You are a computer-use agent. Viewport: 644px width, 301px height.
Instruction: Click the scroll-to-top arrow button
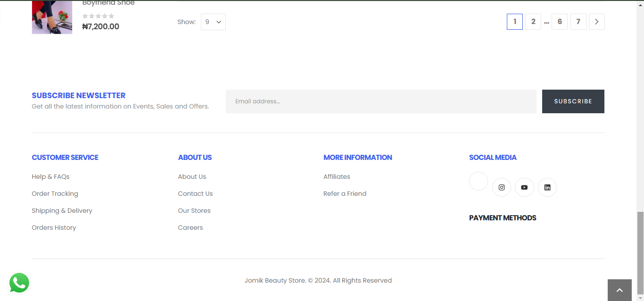[x=619, y=290]
